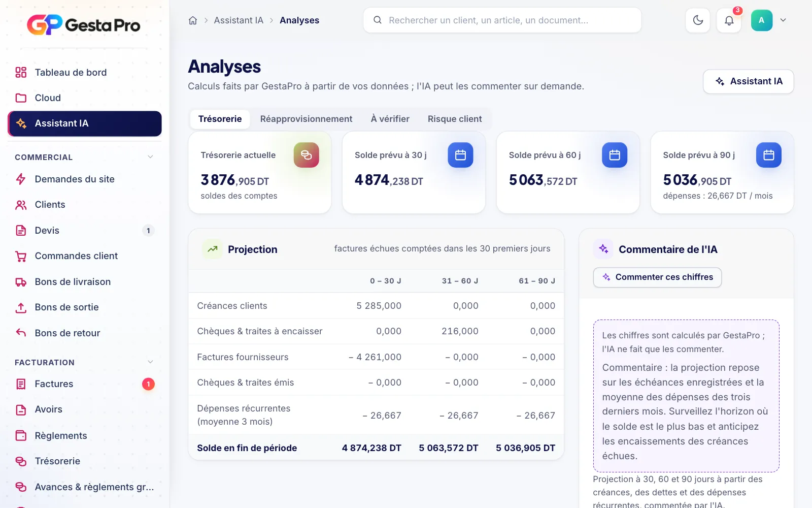Toggle dark mode with moon icon
The width and height of the screenshot is (812, 508).
[698, 20]
